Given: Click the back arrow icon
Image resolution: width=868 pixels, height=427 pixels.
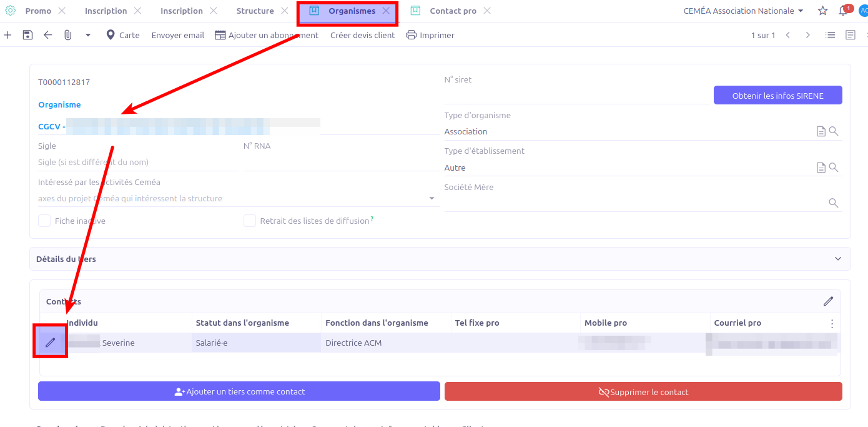Looking at the screenshot, I should [47, 35].
